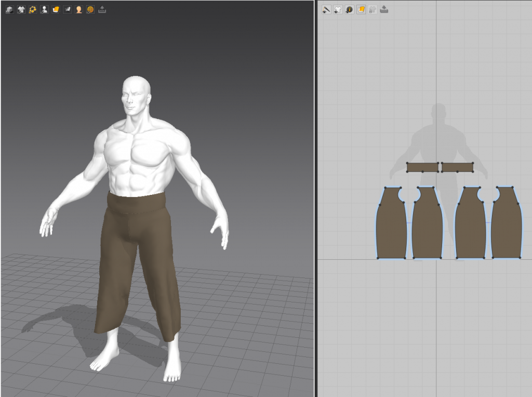
Task: Toggle avatar visibility in the 3D window
Action: 44,9
